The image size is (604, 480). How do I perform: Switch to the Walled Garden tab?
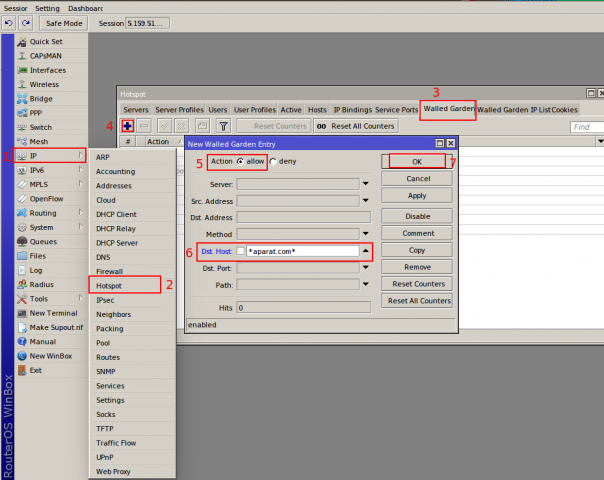447,108
